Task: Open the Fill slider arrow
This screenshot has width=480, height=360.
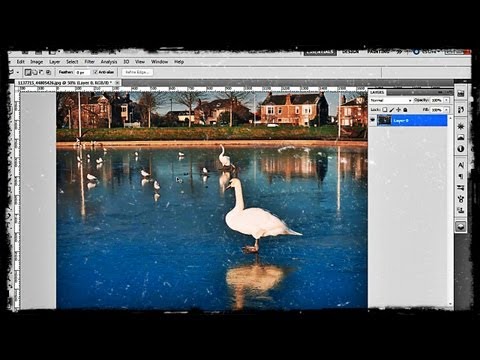Action: point(446,110)
